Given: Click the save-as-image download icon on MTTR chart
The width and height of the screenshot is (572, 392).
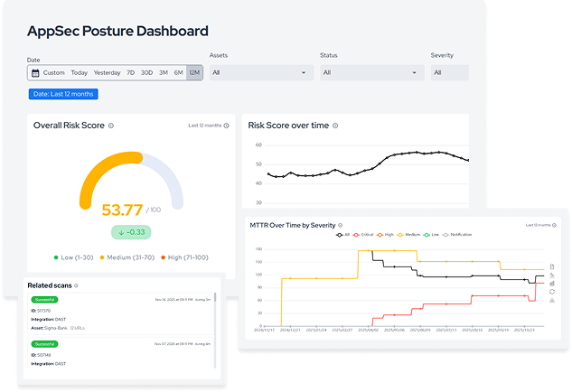Looking at the screenshot, I should [552, 300].
